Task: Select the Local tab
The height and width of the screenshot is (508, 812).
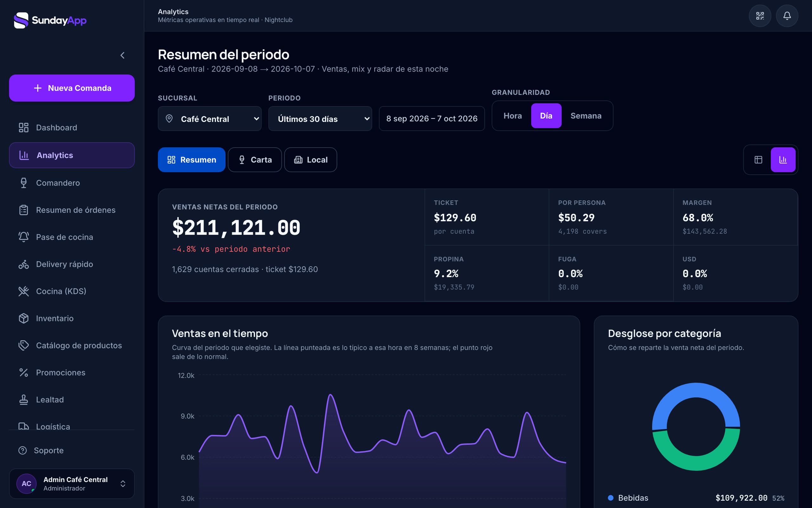Action: (311, 160)
